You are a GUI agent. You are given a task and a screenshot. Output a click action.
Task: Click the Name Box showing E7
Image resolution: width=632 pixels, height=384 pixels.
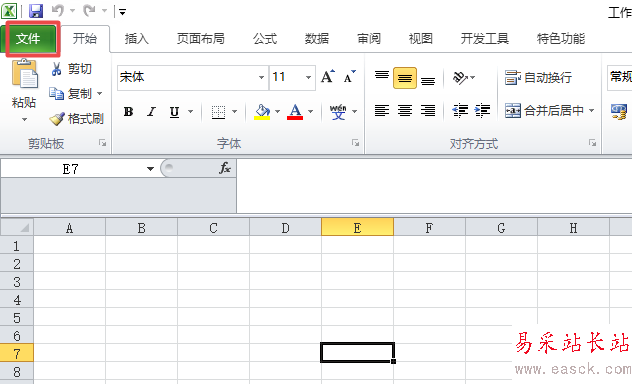71,169
